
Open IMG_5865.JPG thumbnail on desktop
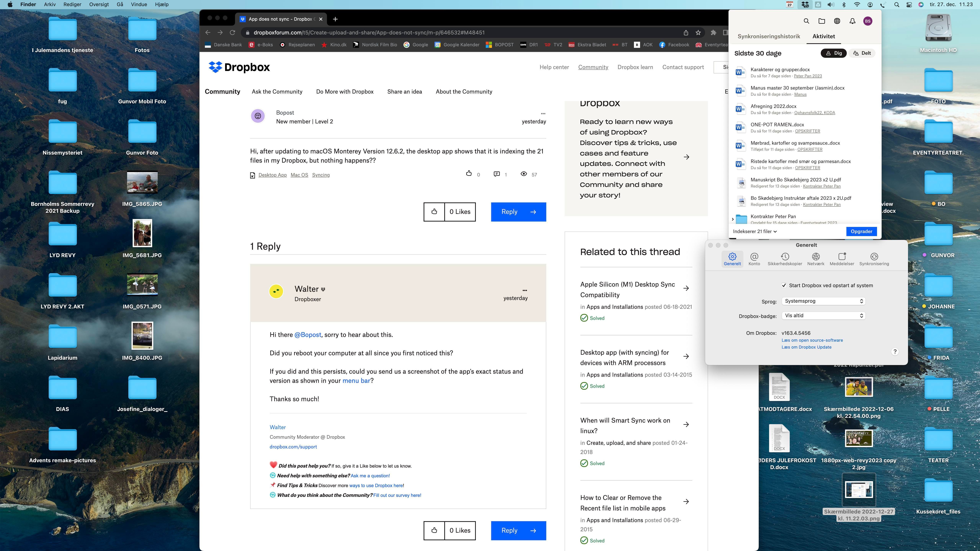[x=142, y=183]
